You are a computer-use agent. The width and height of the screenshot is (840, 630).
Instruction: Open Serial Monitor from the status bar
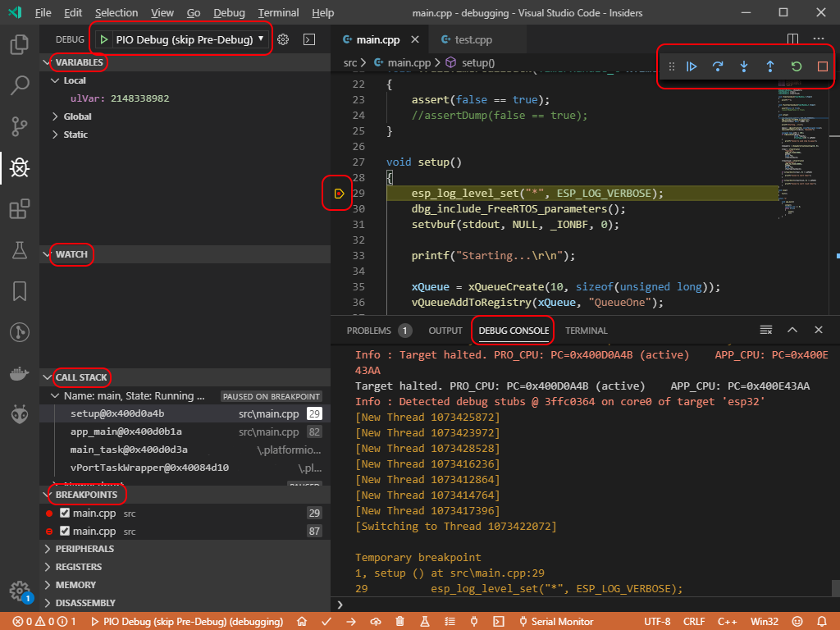[x=556, y=621]
